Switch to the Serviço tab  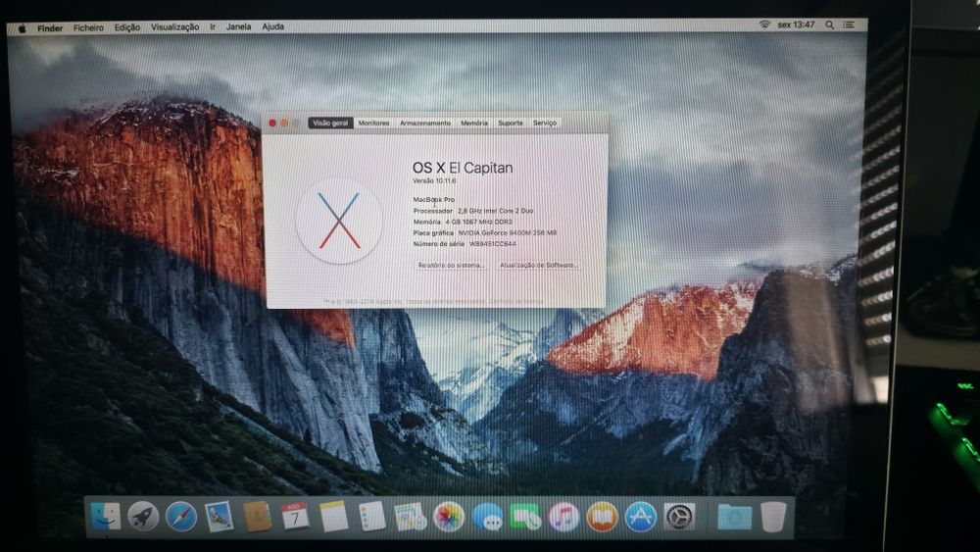544,124
